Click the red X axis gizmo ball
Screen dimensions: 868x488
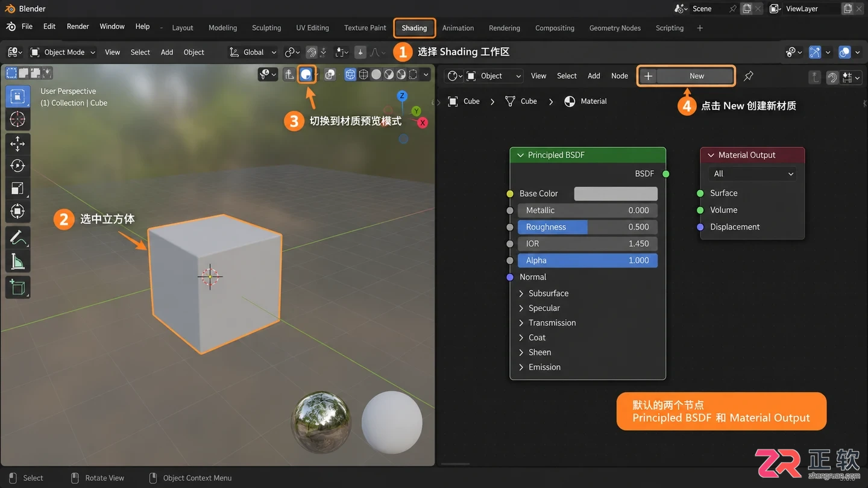(x=423, y=123)
